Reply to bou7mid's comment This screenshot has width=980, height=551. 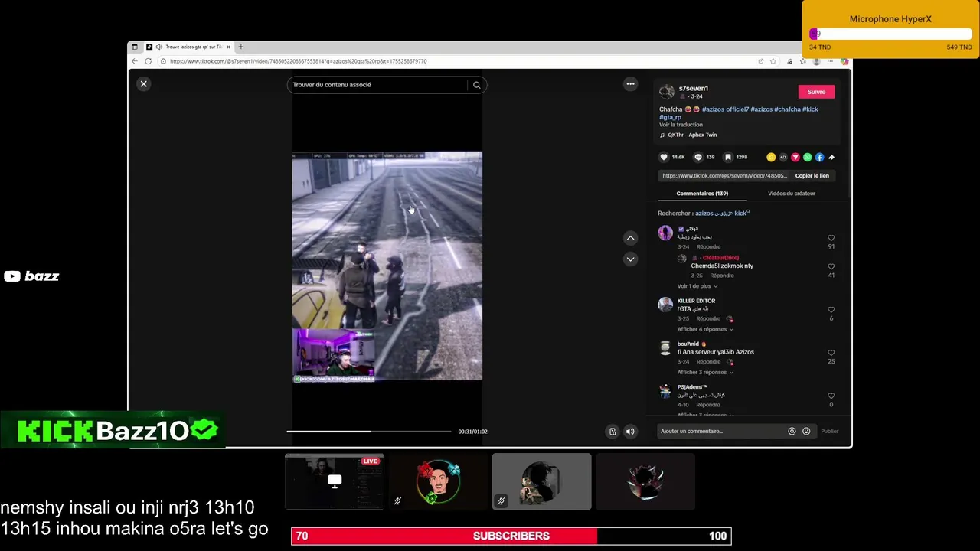(708, 362)
